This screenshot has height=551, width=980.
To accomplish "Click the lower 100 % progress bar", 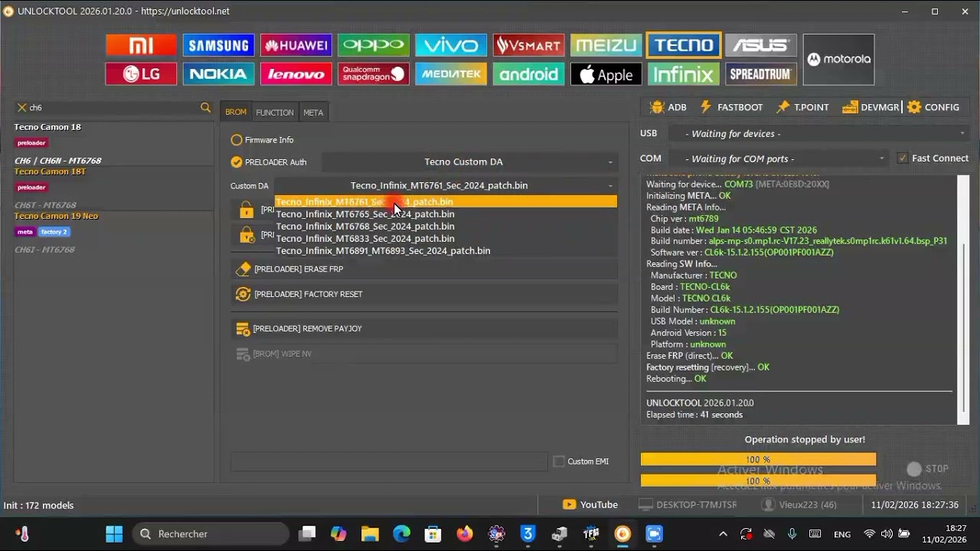I will [x=758, y=481].
